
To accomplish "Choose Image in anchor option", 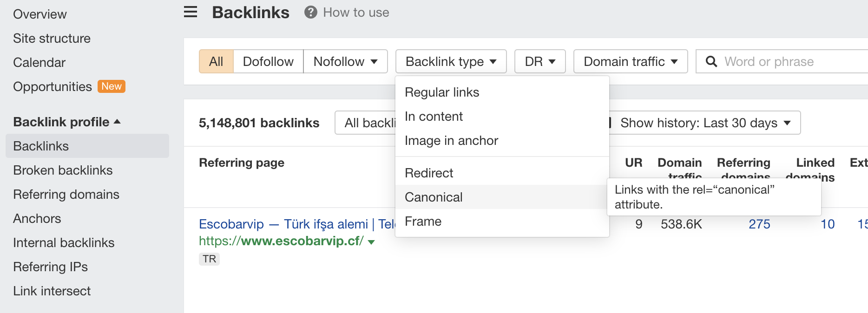I will coord(502,140).
